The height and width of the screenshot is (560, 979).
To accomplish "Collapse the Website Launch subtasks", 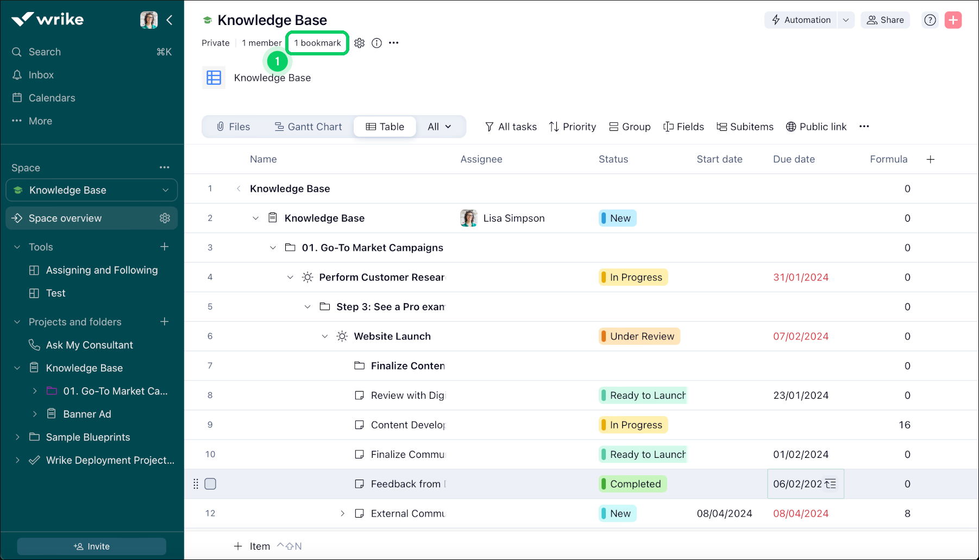I will tap(325, 336).
